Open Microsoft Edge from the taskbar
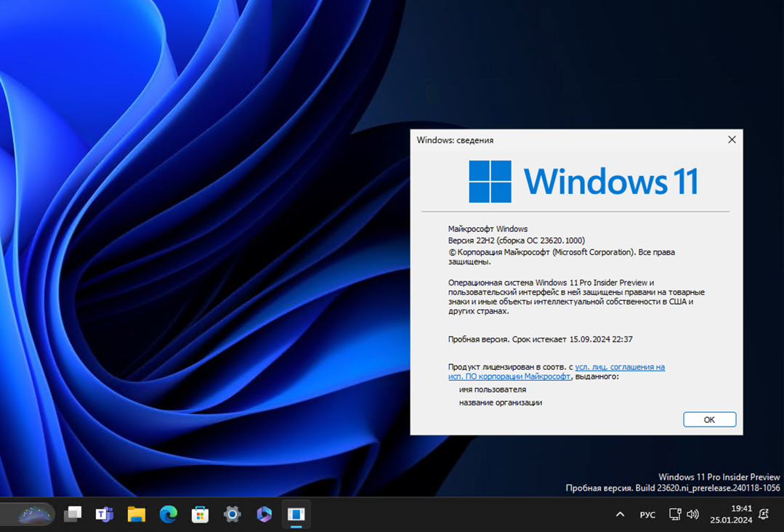Viewport: 784px width, 532px height. [168, 514]
